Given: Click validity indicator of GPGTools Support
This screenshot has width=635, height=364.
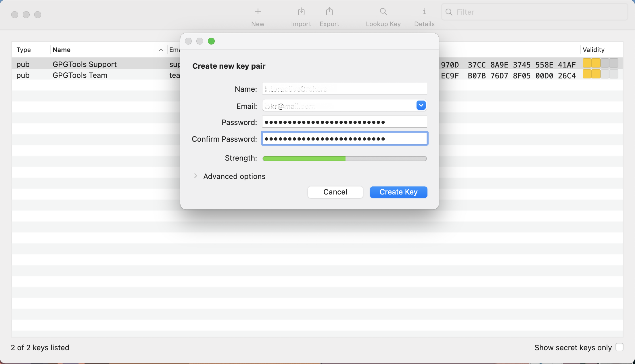Looking at the screenshot, I should click(600, 63).
